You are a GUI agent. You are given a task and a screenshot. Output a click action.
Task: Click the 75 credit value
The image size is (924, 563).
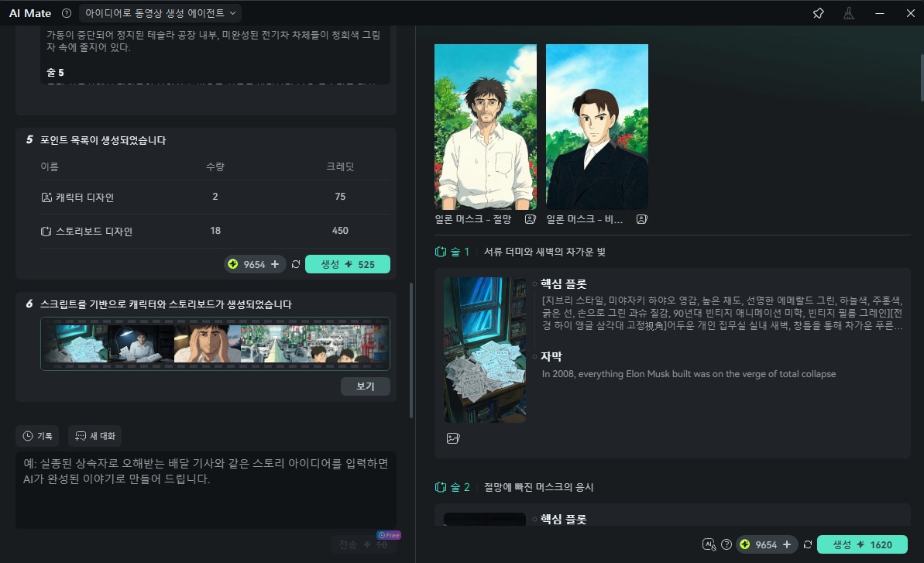click(x=340, y=197)
